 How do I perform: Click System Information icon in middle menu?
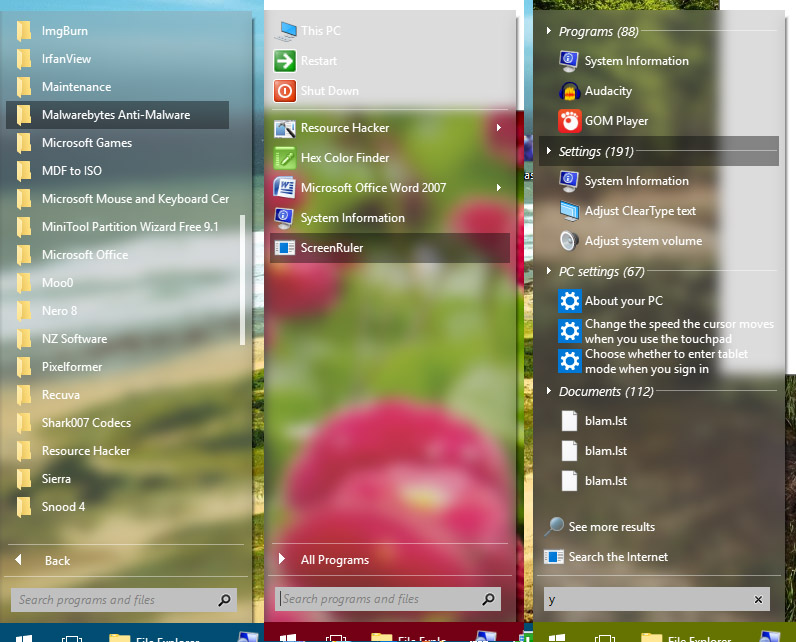[x=284, y=218]
